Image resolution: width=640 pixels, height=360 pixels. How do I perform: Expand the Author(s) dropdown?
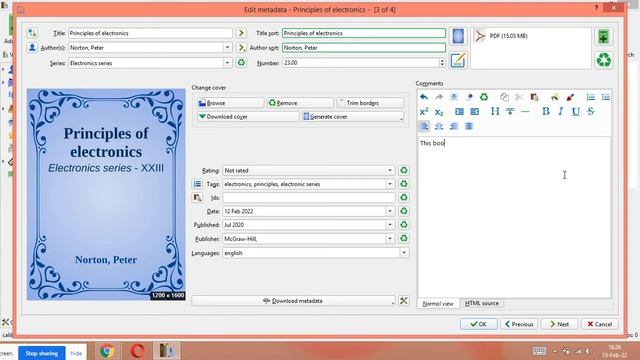tap(227, 47)
